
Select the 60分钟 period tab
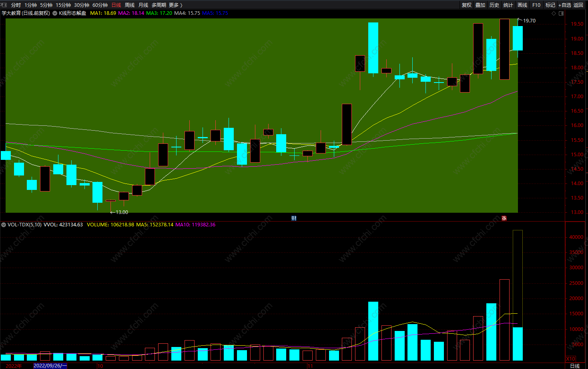[100, 5]
